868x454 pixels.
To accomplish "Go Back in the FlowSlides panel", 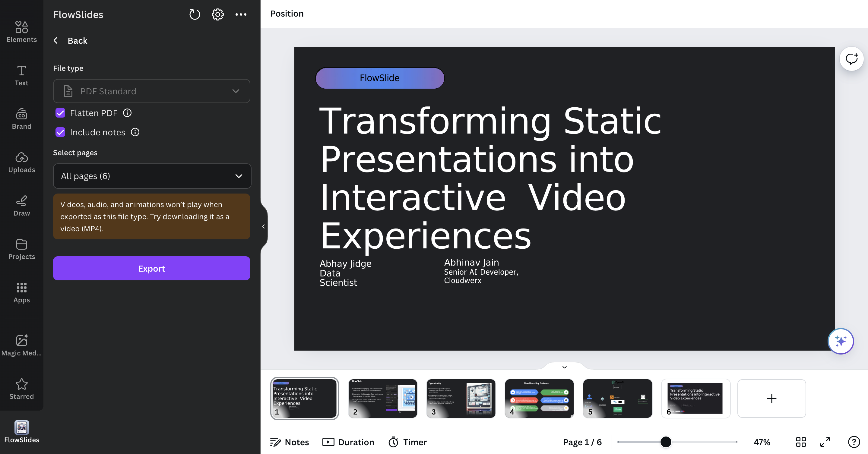I will point(71,40).
